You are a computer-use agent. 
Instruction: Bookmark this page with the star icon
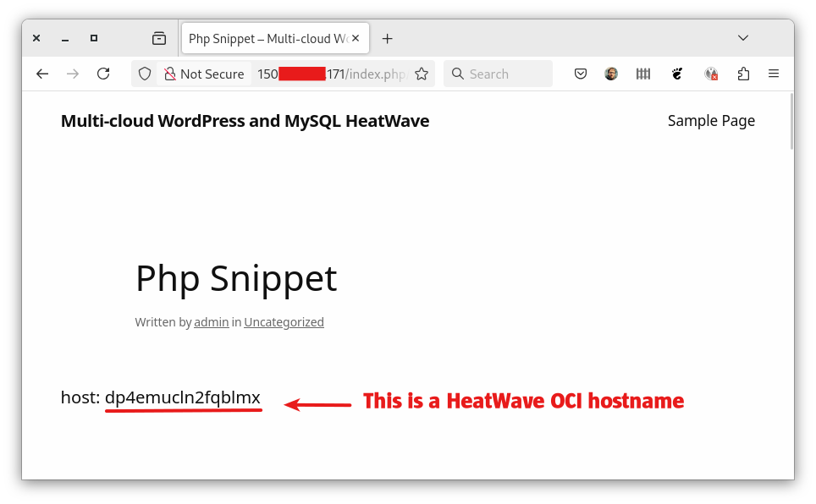click(421, 74)
